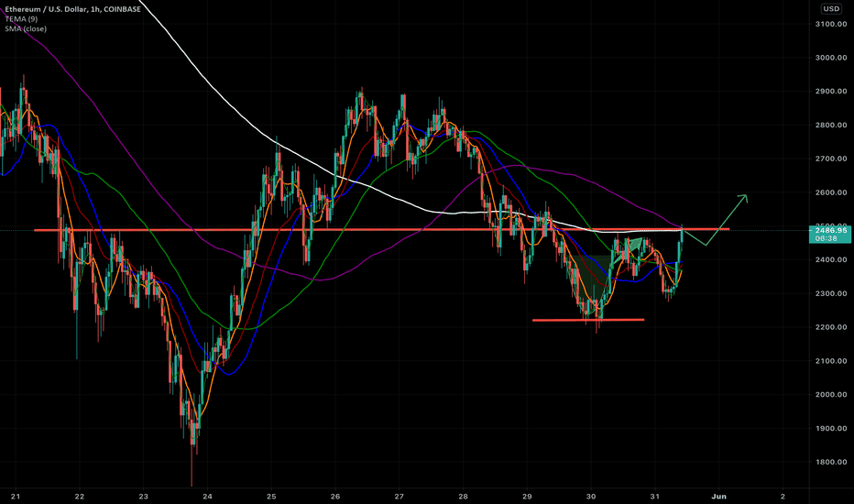The width and height of the screenshot is (854, 504).
Task: Click the date label 22 on time axis
Action: 80,497
